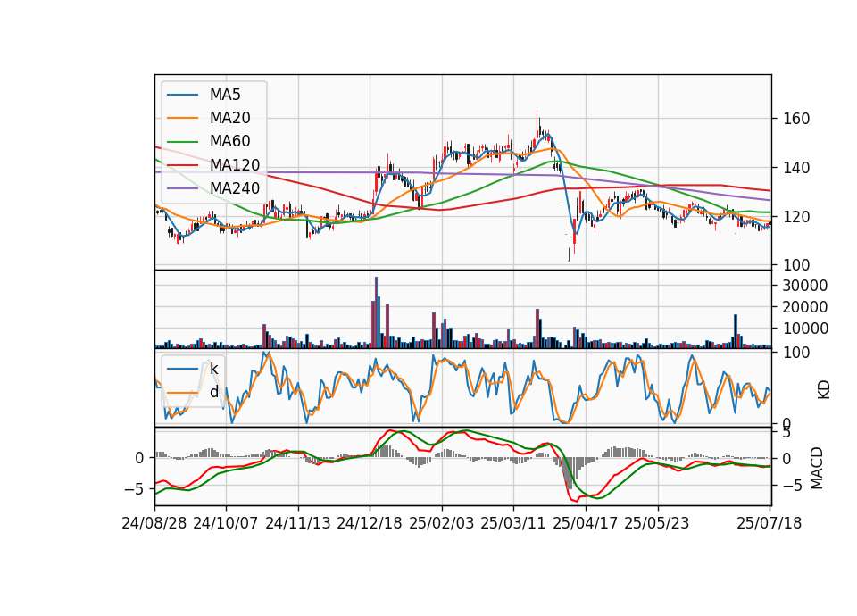Click the d legend label in KD panel
Screen dimensions: 857x616
click(213, 392)
